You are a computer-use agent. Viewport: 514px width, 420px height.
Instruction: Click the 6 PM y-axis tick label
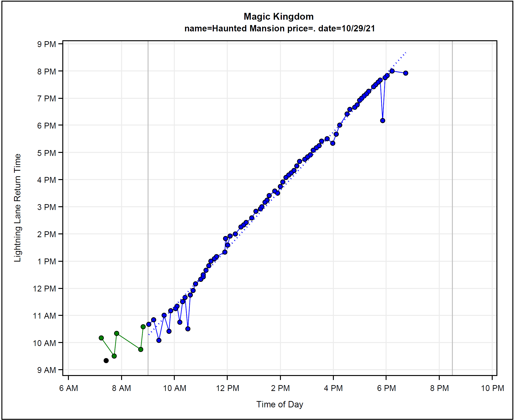click(x=46, y=125)
